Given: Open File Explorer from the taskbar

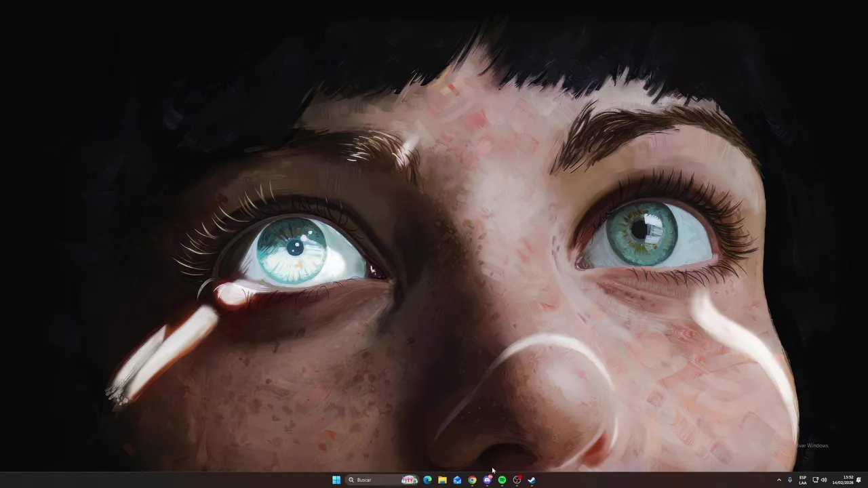Looking at the screenshot, I should [x=442, y=480].
